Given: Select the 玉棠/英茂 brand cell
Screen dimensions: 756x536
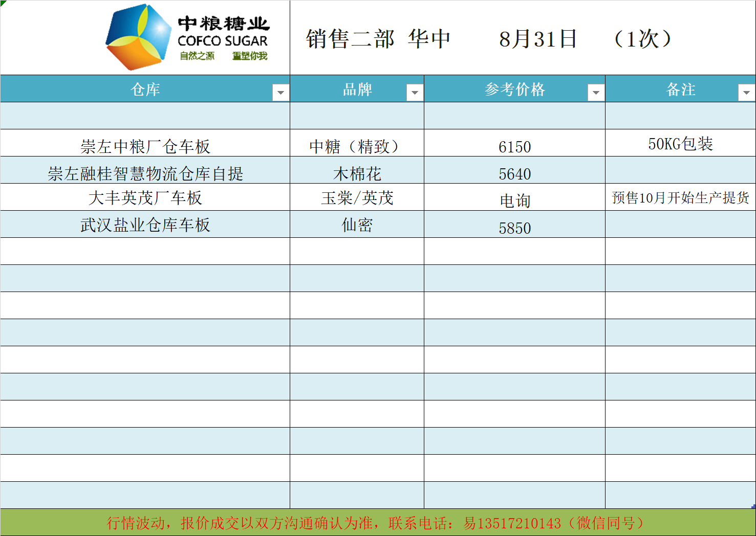Looking at the screenshot, I should click(357, 197).
